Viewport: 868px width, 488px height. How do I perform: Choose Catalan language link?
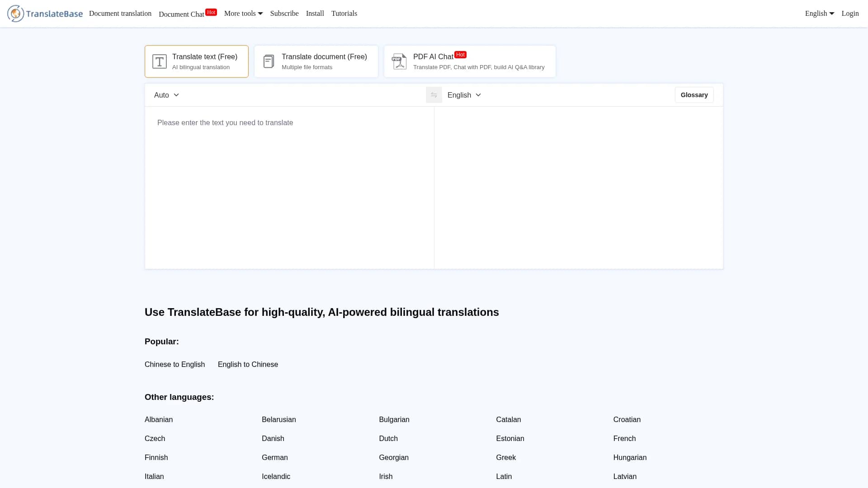pyautogui.click(x=509, y=419)
